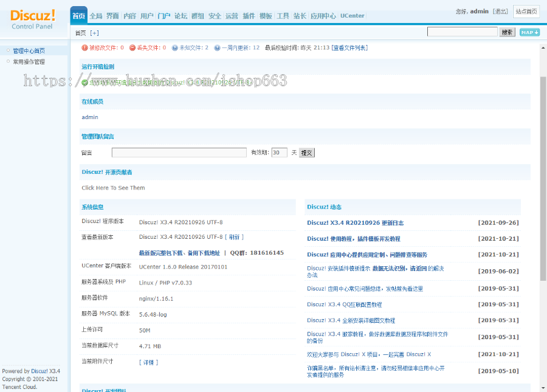Click the 留言 message input field
The width and height of the screenshot is (547, 392).
coord(179,153)
